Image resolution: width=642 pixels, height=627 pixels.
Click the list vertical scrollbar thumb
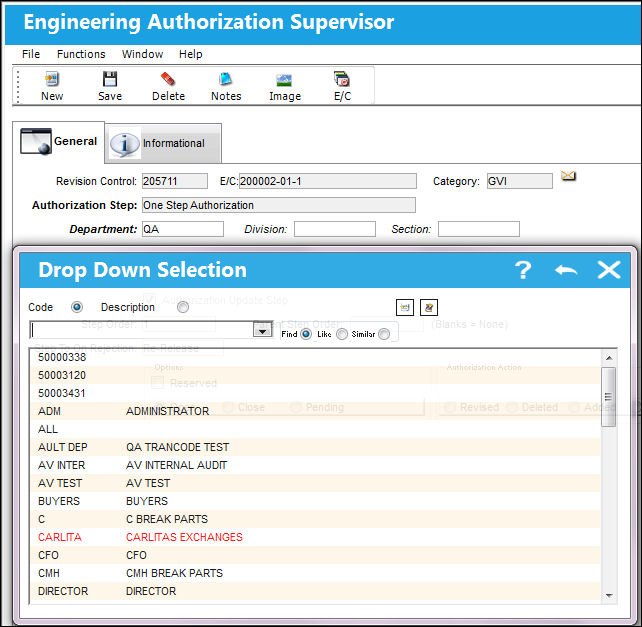(608, 397)
